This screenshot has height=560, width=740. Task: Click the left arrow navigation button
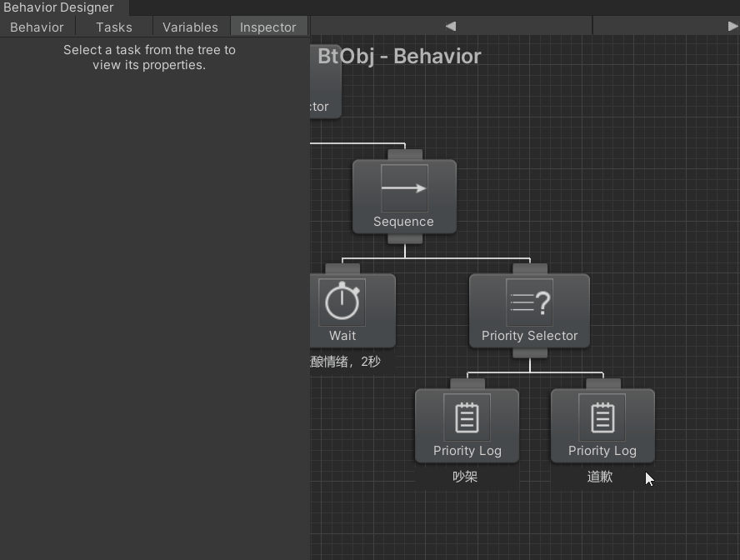[x=451, y=26]
